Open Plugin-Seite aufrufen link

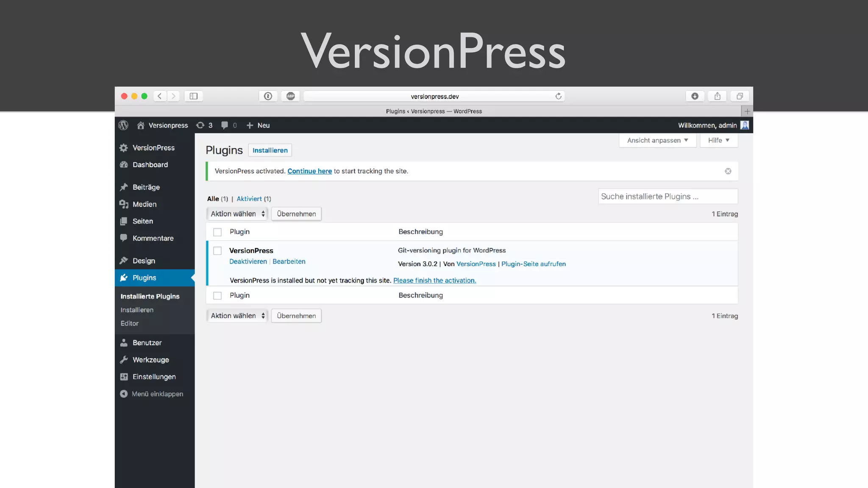click(x=534, y=264)
